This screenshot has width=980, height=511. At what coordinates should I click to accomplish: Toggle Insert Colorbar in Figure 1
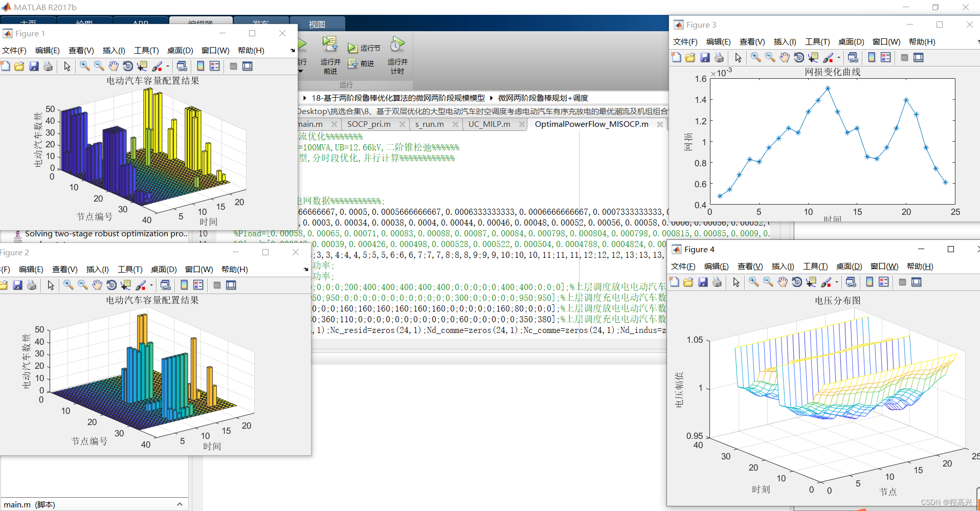(201, 66)
